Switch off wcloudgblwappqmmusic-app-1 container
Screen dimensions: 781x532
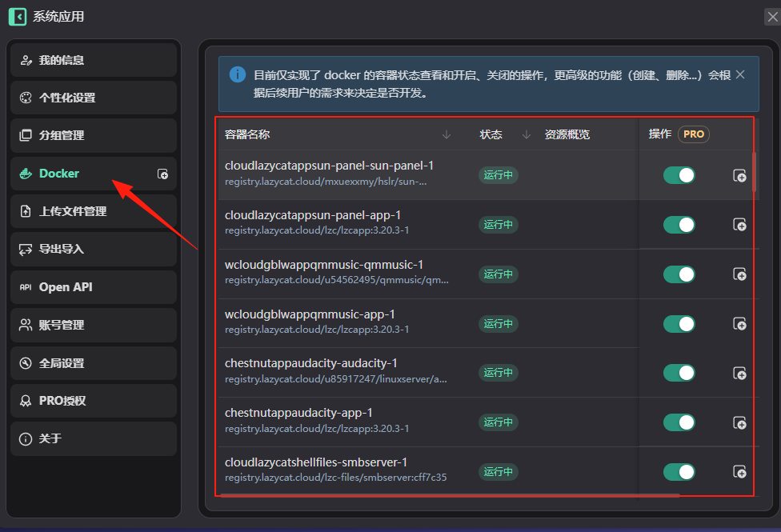click(x=679, y=324)
